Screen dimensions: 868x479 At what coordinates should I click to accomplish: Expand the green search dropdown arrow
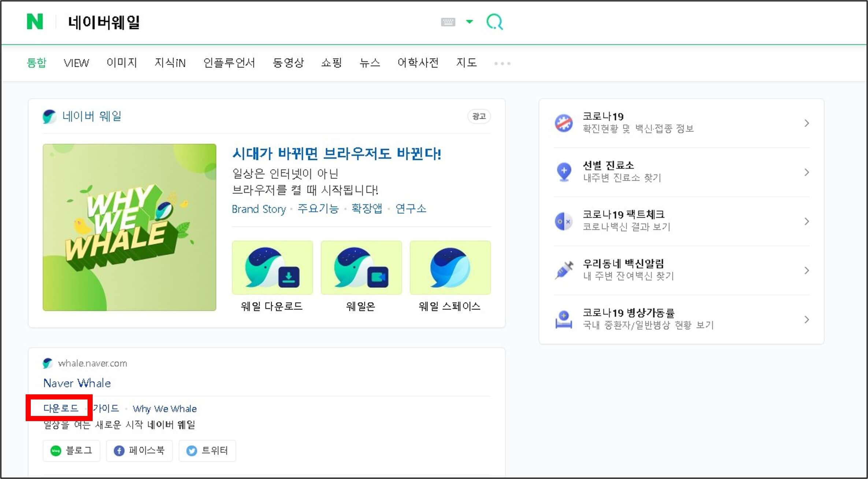click(x=469, y=22)
